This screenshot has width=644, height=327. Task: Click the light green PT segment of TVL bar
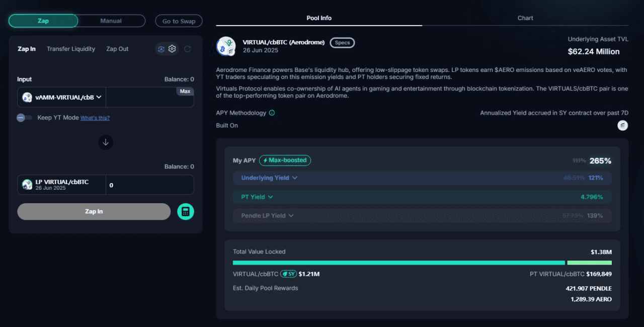click(589, 263)
